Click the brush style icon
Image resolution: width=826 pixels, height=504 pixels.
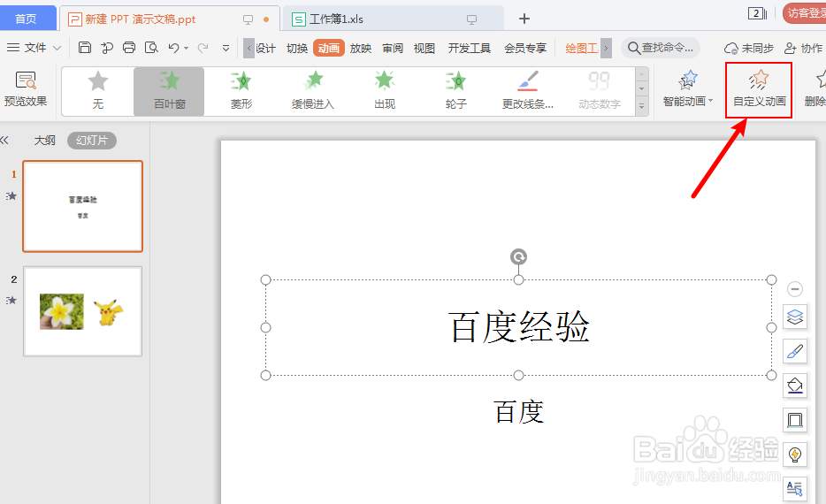[795, 351]
